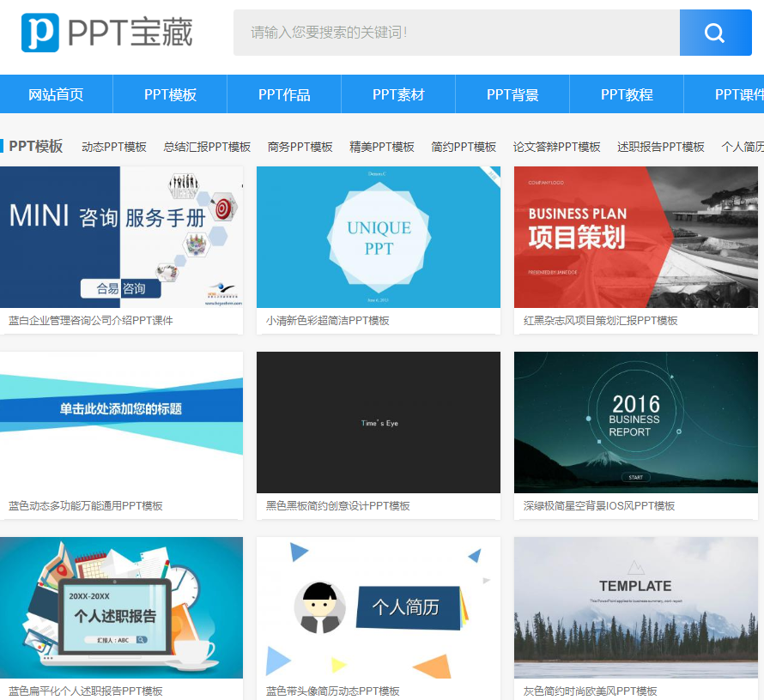Screen dimensions: 764x700
Task: Click the 个人简历 avatar template thumbnail
Action: click(378, 607)
